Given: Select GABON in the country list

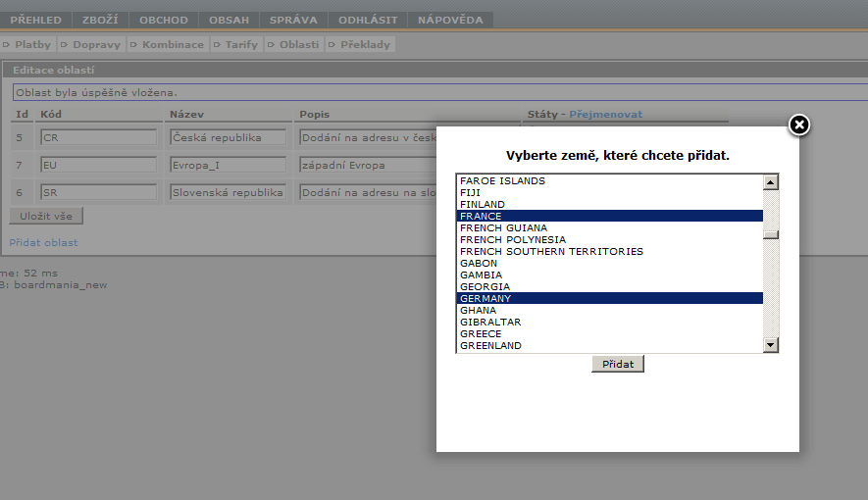Looking at the screenshot, I should 609,264.
